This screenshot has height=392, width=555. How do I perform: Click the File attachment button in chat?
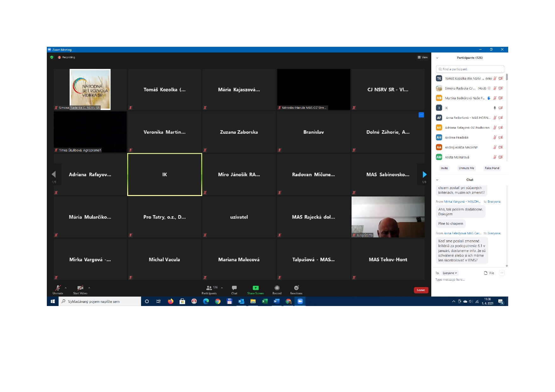coord(489,273)
